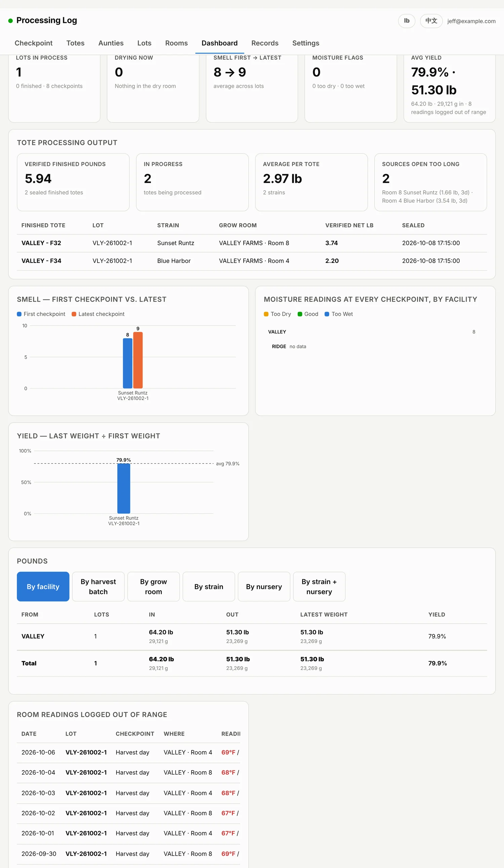Open the Checkpoint tab
Viewport: 504px width, 868px height.
click(x=33, y=43)
